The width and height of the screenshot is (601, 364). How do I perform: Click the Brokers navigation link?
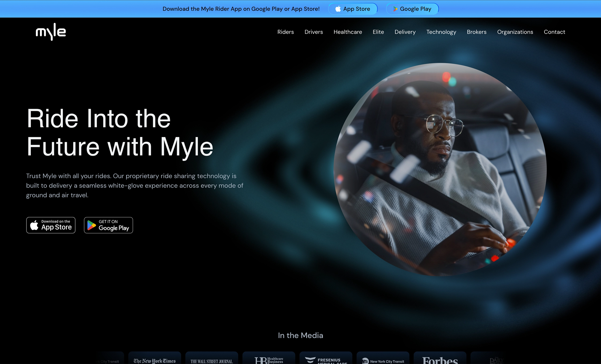tap(476, 32)
